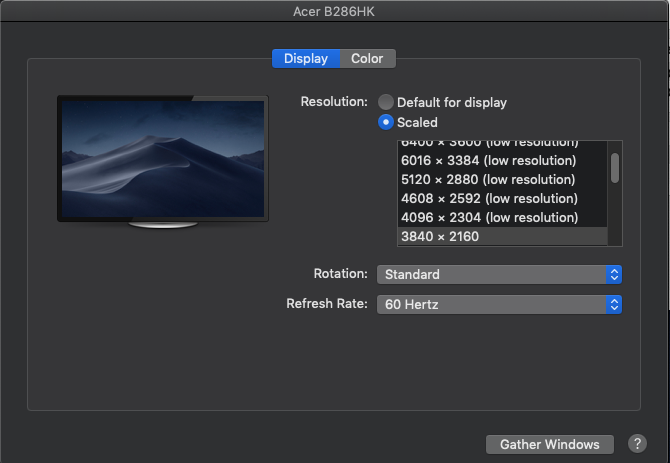The width and height of the screenshot is (670, 463).
Task: Click the resolution list scrollbar thumb
Action: click(x=615, y=168)
